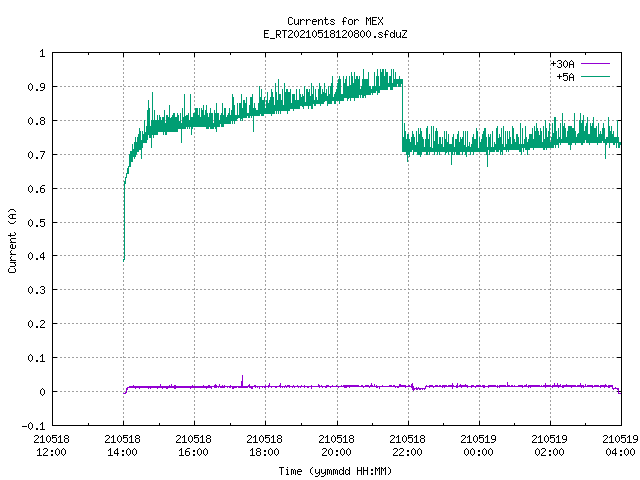Click the x-axis label 210518 14:00

coord(123,445)
